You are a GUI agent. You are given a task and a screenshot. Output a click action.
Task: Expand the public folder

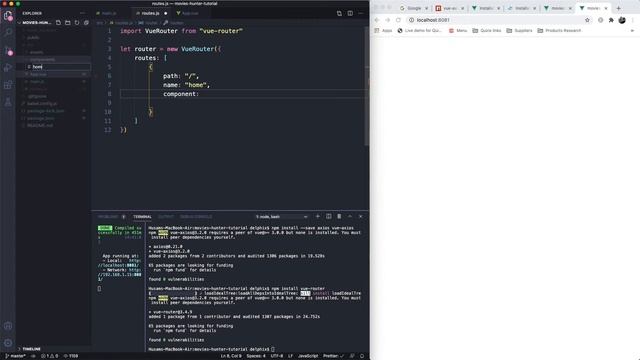pyautogui.click(x=33, y=38)
